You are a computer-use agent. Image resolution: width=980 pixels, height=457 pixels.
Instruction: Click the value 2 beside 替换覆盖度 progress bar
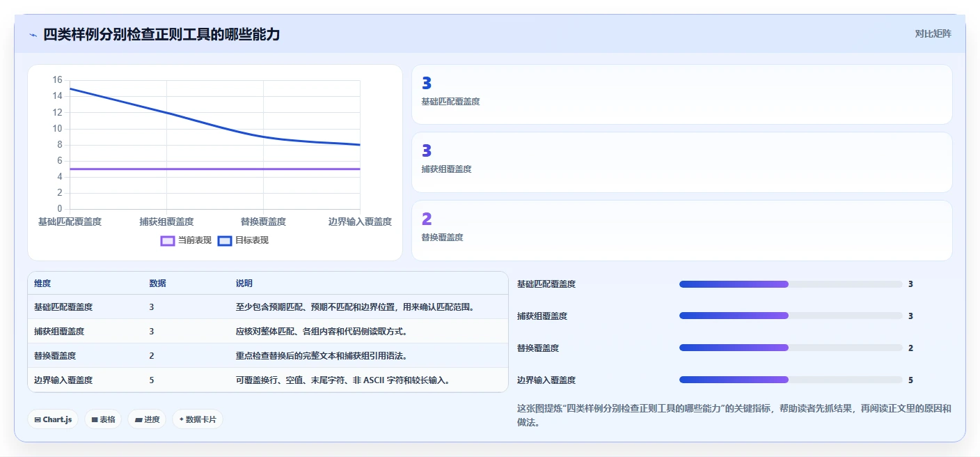(910, 348)
